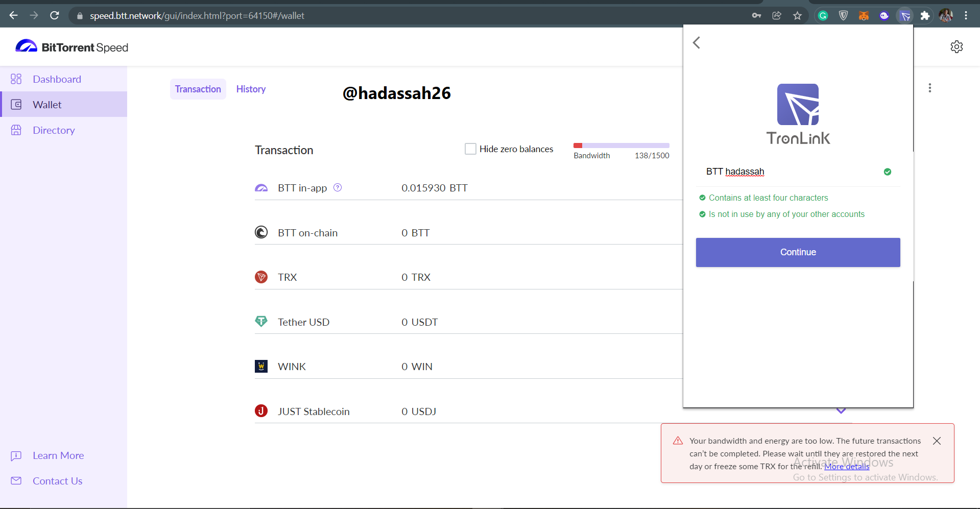Switch to the History tab
The height and width of the screenshot is (509, 980).
[251, 89]
